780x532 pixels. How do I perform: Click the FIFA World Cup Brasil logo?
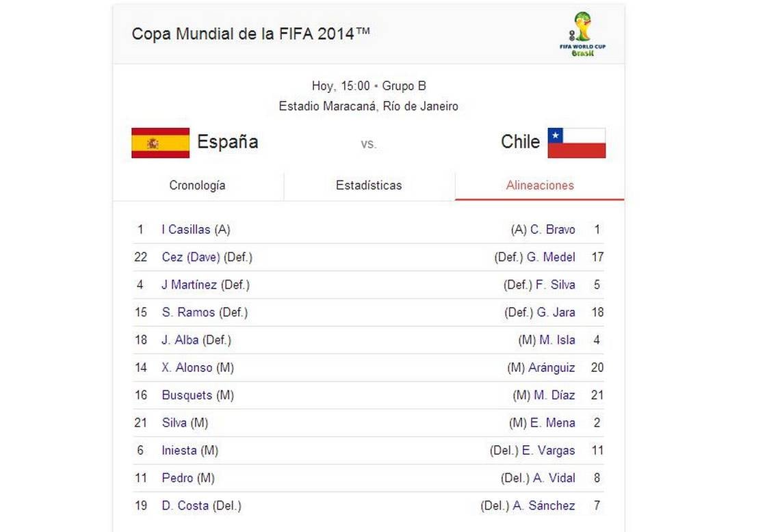coord(582,34)
